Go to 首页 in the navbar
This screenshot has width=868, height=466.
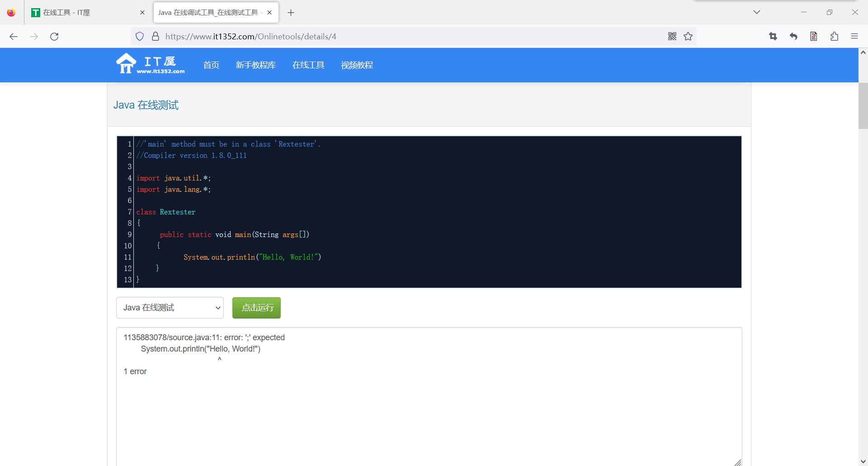pyautogui.click(x=211, y=65)
